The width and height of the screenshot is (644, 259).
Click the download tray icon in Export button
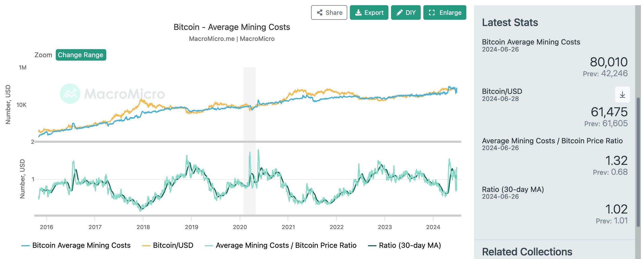pyautogui.click(x=358, y=12)
